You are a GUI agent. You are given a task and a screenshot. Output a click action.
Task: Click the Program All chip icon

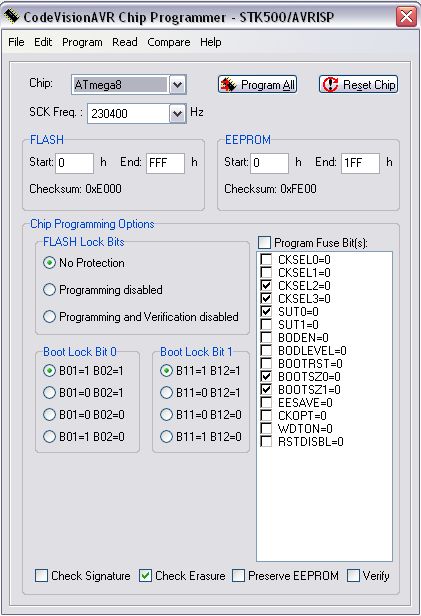[228, 84]
